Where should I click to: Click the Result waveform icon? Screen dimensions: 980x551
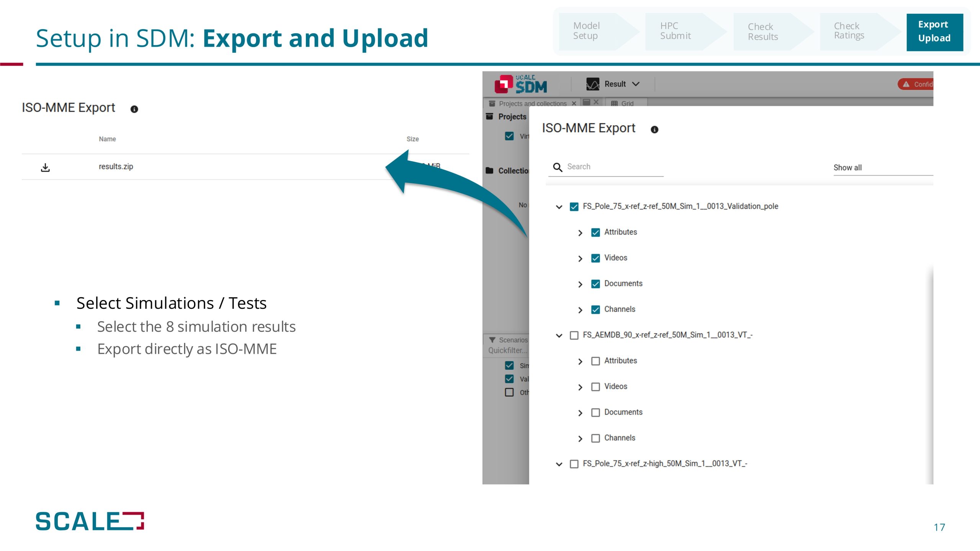[593, 84]
